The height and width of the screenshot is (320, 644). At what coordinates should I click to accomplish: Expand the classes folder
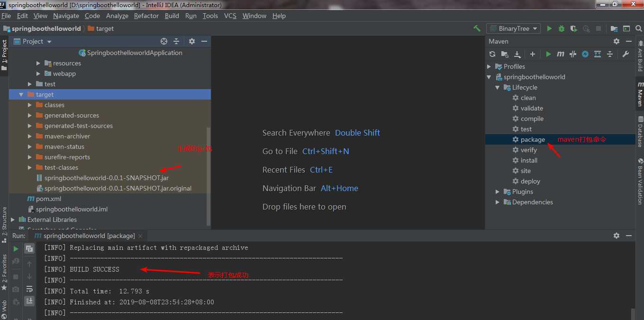pyautogui.click(x=30, y=105)
